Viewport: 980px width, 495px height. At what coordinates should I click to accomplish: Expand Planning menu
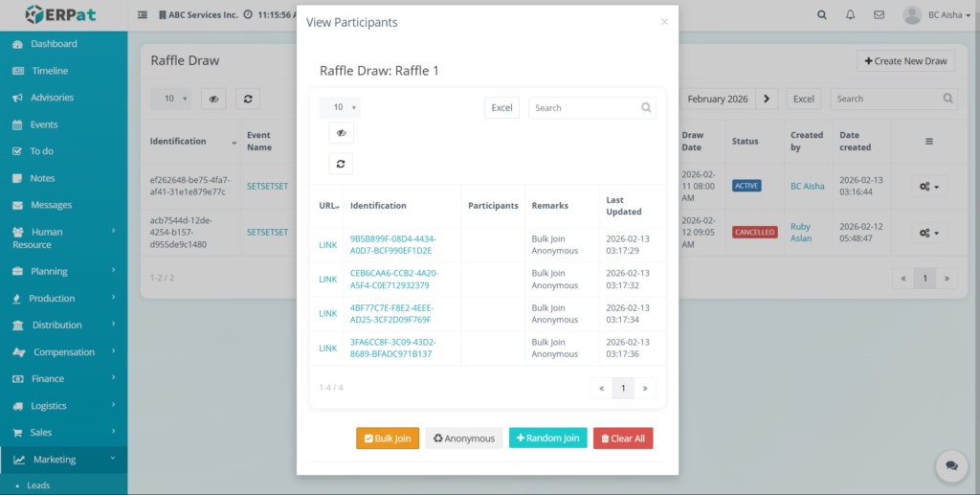64,271
